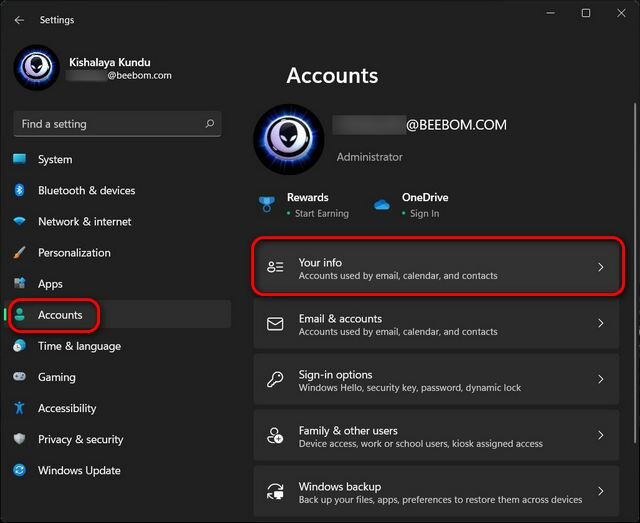Click Rewards Start Earning link
The height and width of the screenshot is (523, 640).
(x=322, y=213)
